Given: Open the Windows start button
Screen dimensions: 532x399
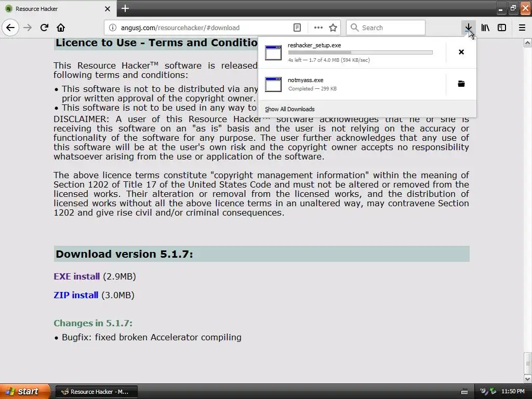Looking at the screenshot, I should (x=25, y=391).
